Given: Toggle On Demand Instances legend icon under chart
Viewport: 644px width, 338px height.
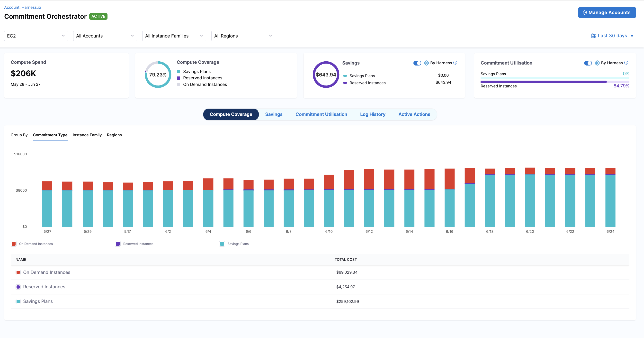Looking at the screenshot, I should pos(14,244).
